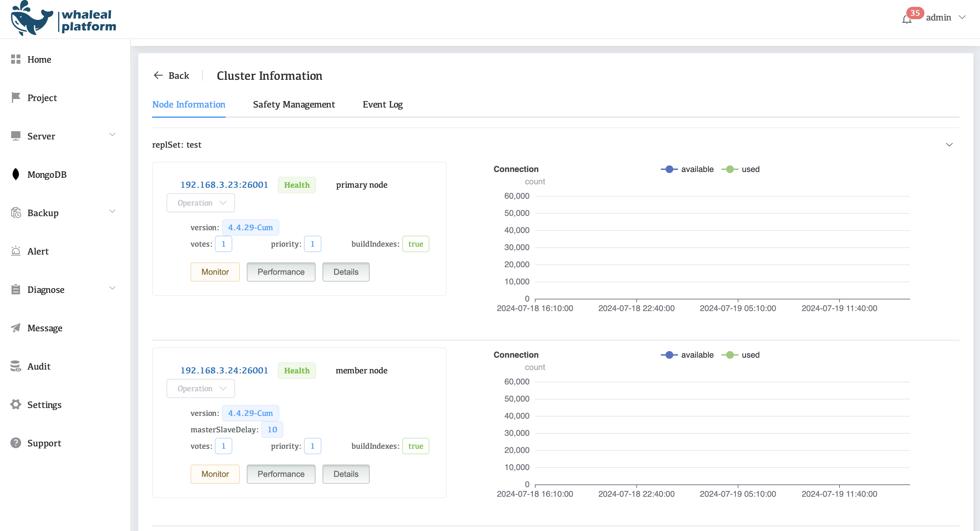Viewport: 980px width, 531px height.
Task: Open Operation dropdown for primary node
Action: 200,203
